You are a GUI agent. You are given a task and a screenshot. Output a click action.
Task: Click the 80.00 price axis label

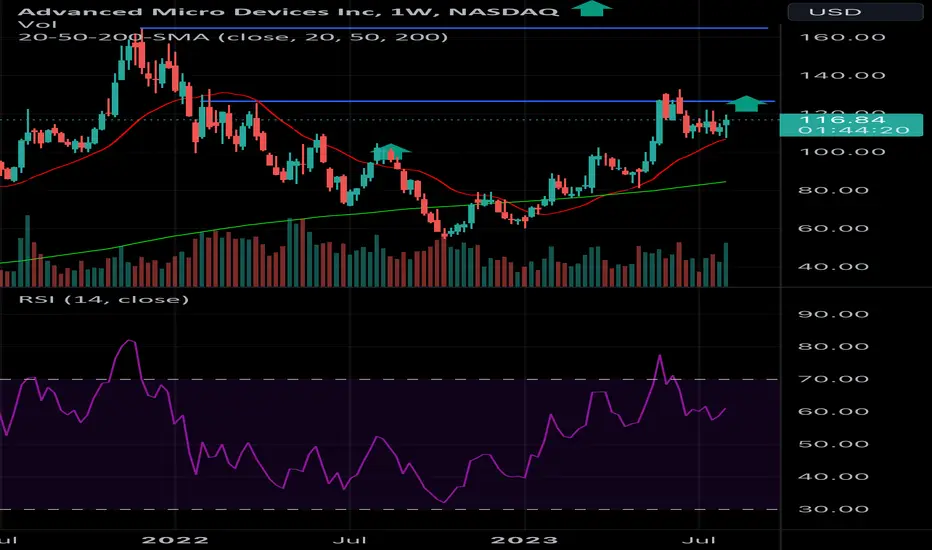(x=833, y=190)
